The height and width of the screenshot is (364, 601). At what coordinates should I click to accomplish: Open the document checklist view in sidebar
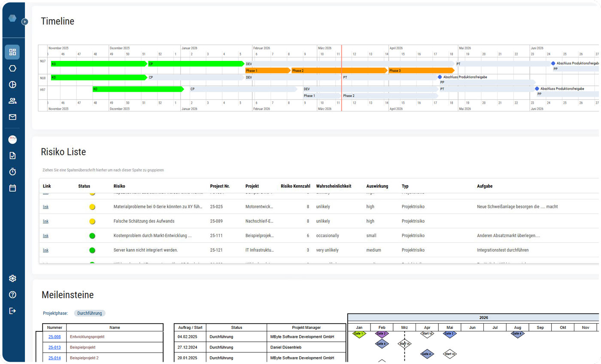coord(13,155)
